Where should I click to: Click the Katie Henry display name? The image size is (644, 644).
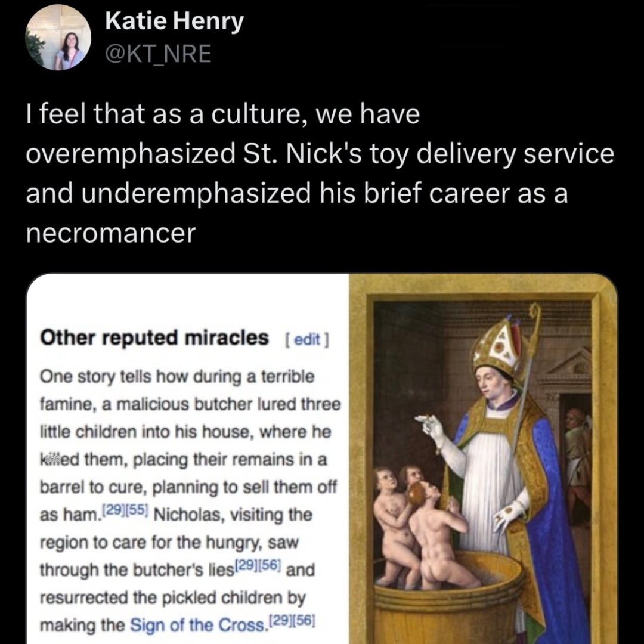click(x=174, y=23)
